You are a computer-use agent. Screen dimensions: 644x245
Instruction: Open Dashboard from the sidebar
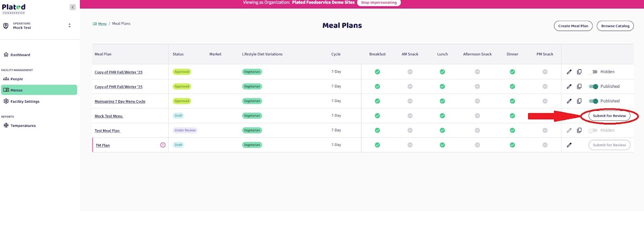pyautogui.click(x=20, y=55)
